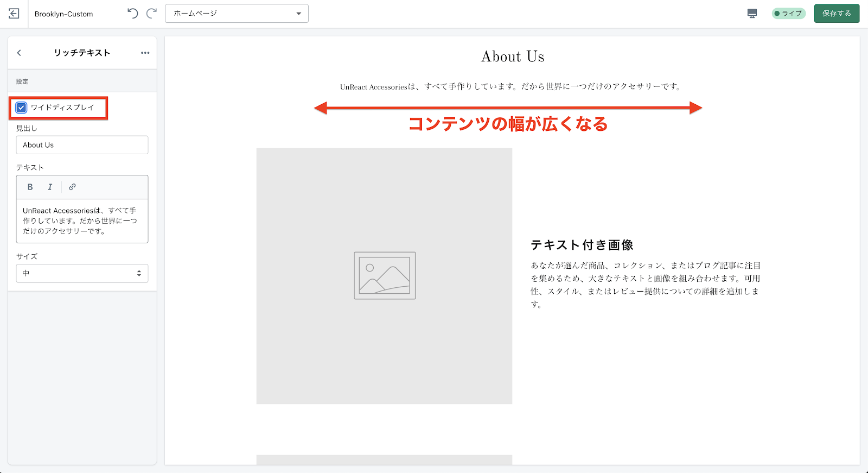Click the 保存する button
The image size is (868, 473).
(837, 14)
